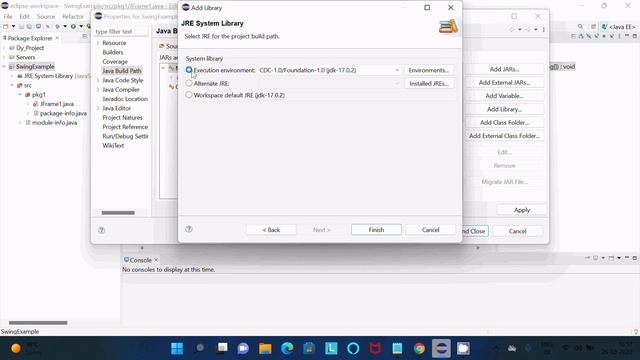Switch to the Console tab

140,260
